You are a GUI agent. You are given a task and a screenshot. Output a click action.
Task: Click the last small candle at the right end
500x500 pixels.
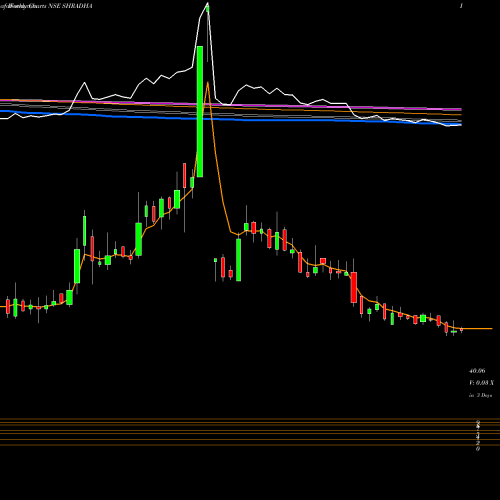462,329
